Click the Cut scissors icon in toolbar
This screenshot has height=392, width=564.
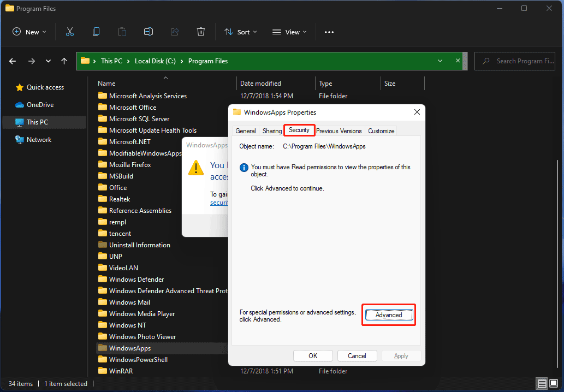(x=69, y=32)
